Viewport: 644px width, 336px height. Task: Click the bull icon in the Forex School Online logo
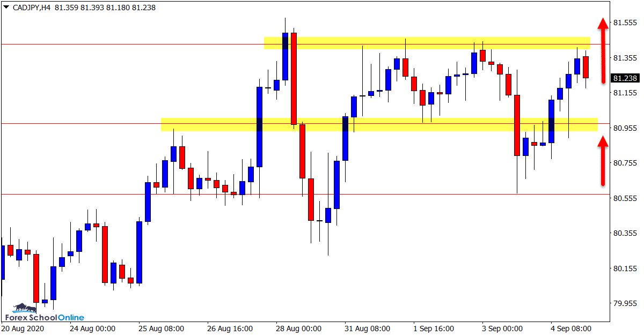click(x=21, y=308)
